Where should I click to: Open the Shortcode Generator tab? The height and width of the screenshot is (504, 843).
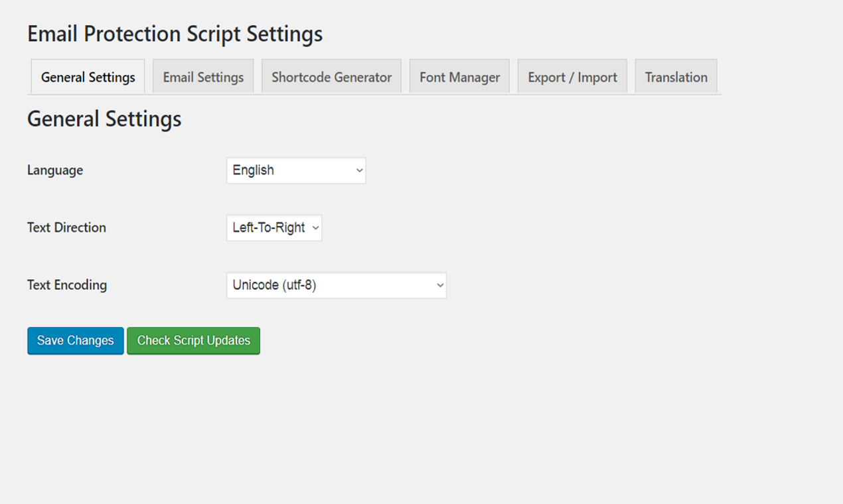(x=331, y=76)
